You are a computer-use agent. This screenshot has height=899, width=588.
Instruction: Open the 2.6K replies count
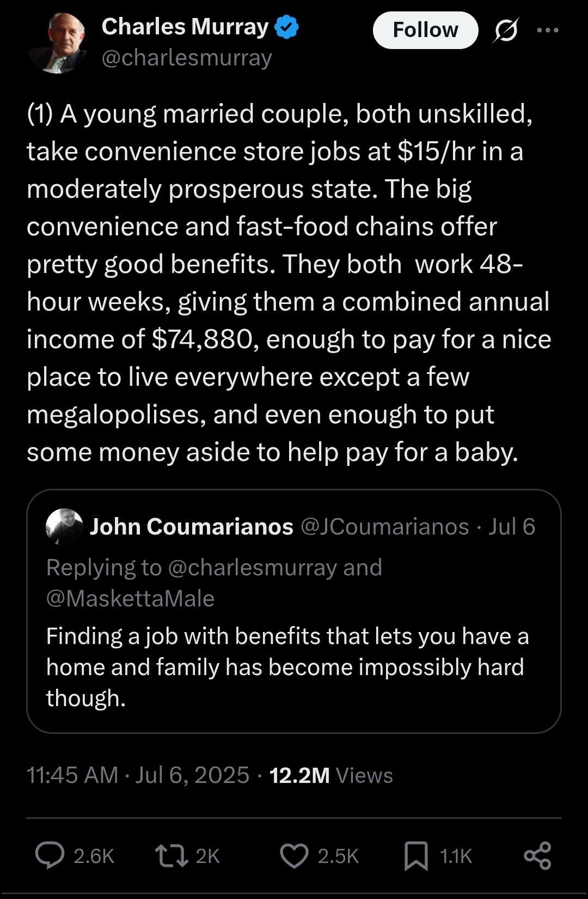(x=94, y=856)
